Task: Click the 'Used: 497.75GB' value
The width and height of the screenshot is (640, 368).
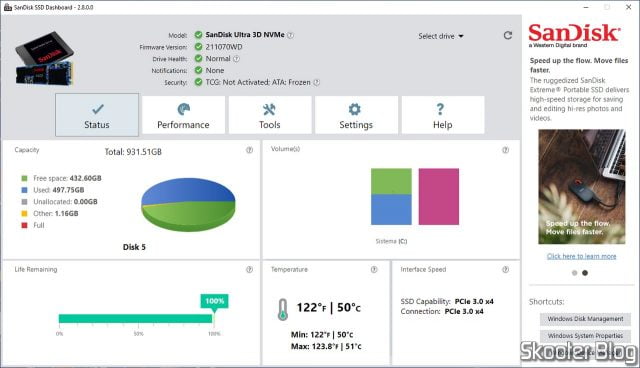Action: tap(59, 190)
